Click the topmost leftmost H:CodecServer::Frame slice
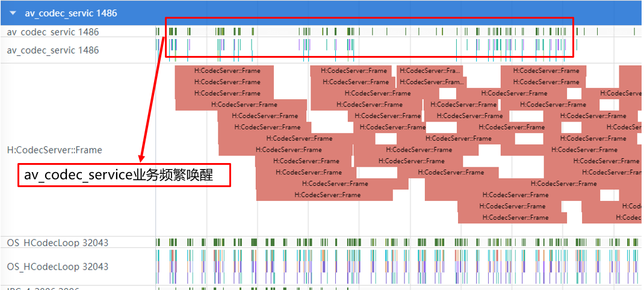644x290 pixels. tap(224, 70)
